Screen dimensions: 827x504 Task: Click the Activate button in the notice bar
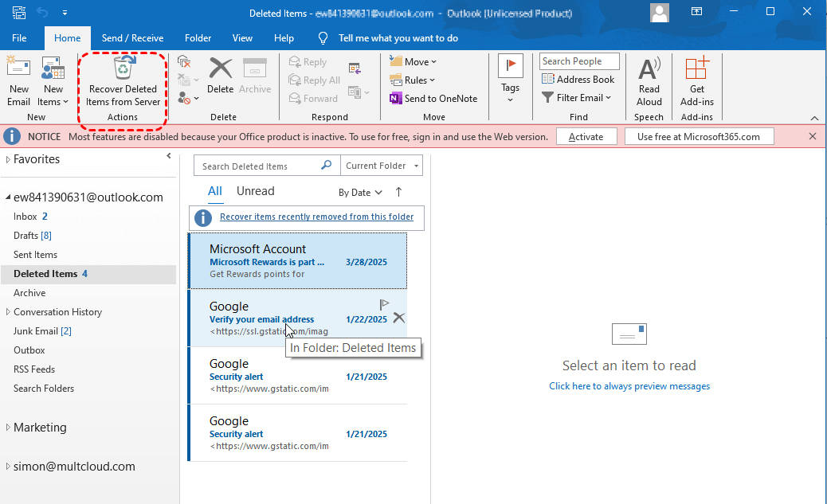(586, 136)
